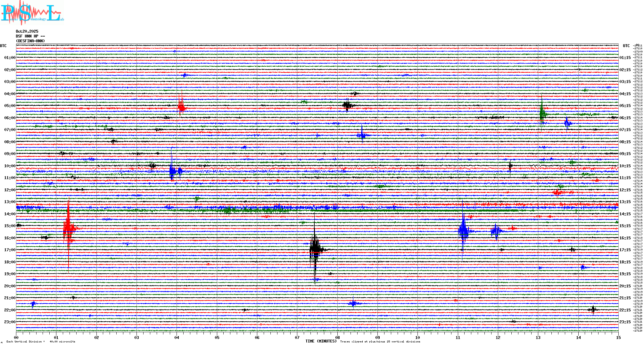Screen dimensions: 644x346
Task: Click the UTC label at top left
Action: [x=3, y=46]
